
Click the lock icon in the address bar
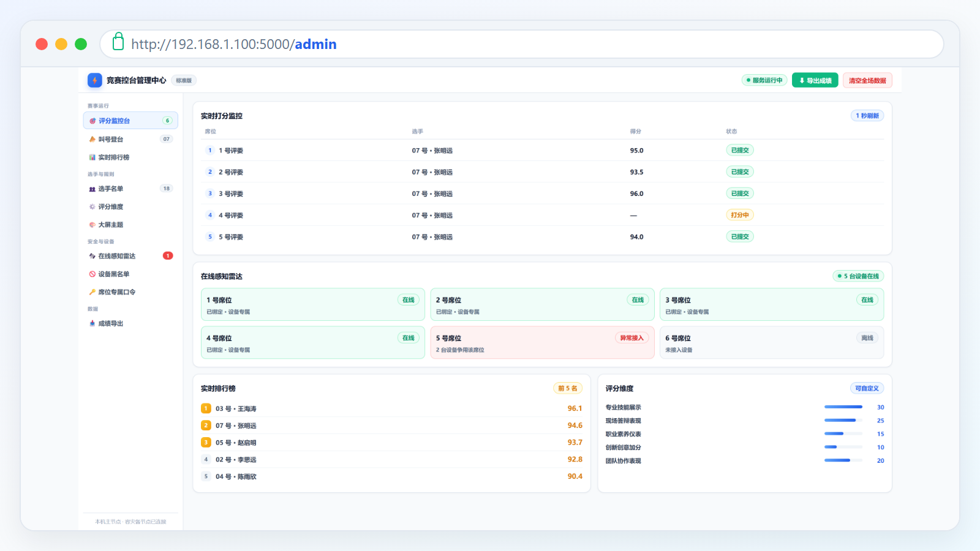118,42
